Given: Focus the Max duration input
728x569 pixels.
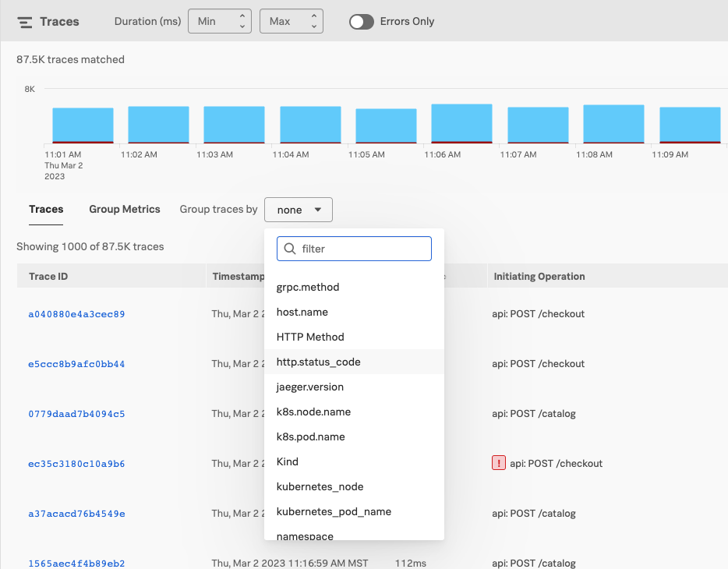Looking at the screenshot, I should tap(291, 21).
